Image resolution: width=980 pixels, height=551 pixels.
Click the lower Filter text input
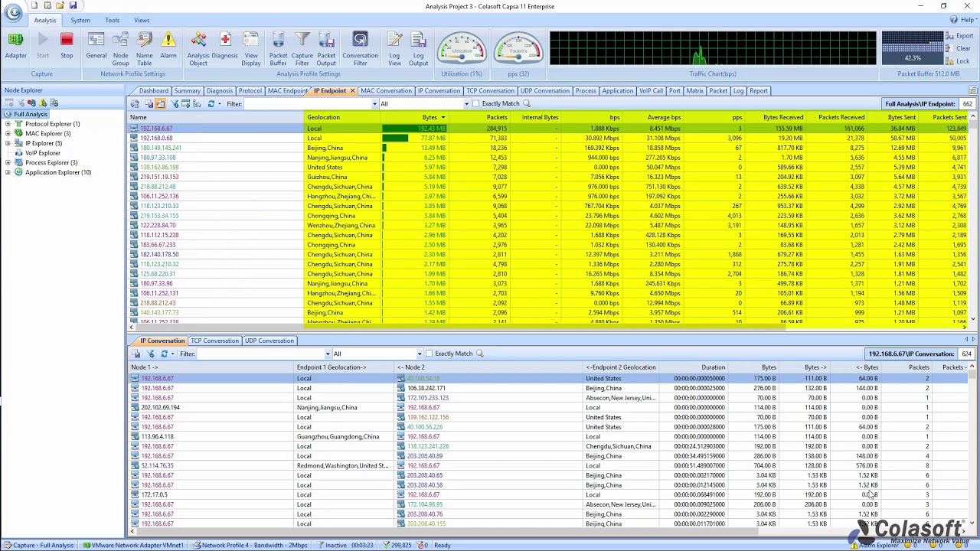(260, 354)
